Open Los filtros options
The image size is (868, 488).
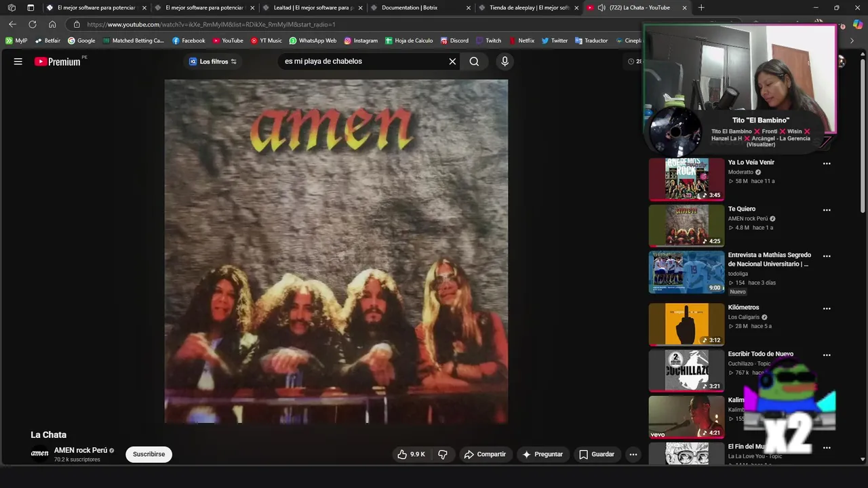click(x=213, y=61)
